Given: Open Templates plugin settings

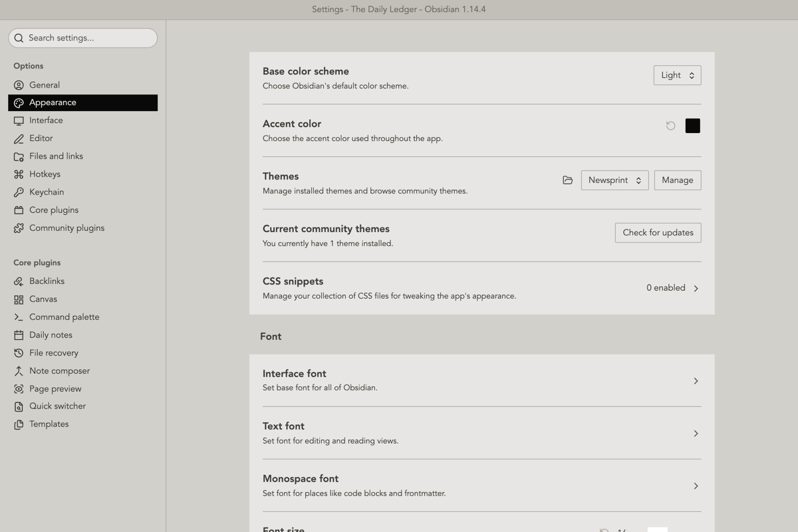Looking at the screenshot, I should coord(82,424).
